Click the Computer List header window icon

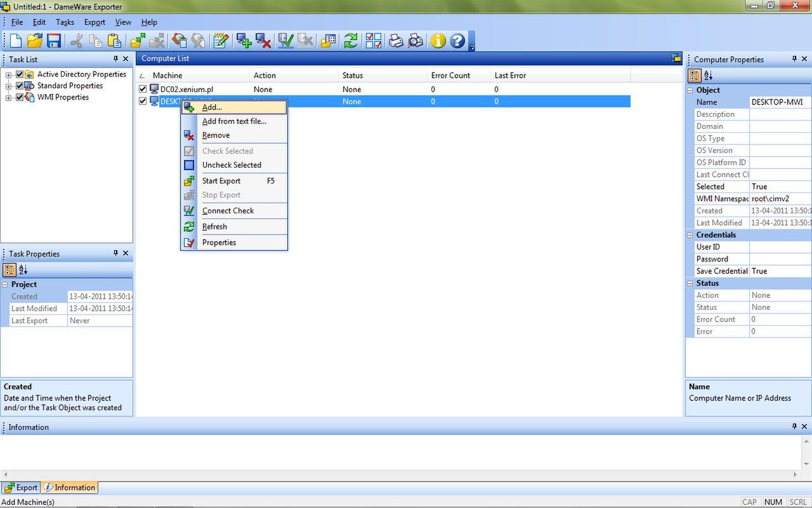[x=676, y=58]
